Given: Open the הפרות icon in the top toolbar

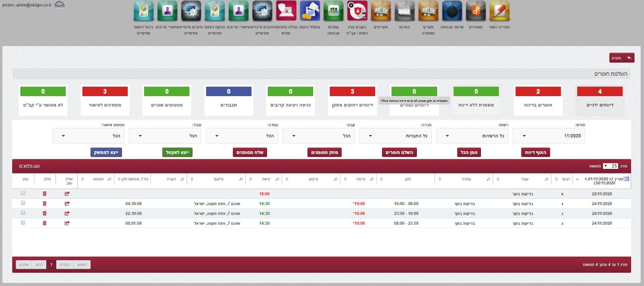Looking at the screenshot, I should tap(405, 11).
